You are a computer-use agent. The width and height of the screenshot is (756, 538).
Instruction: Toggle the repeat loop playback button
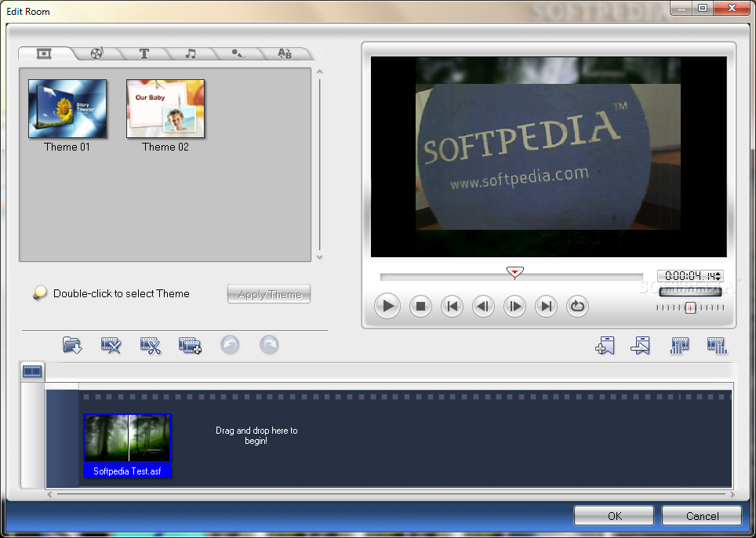click(x=578, y=306)
